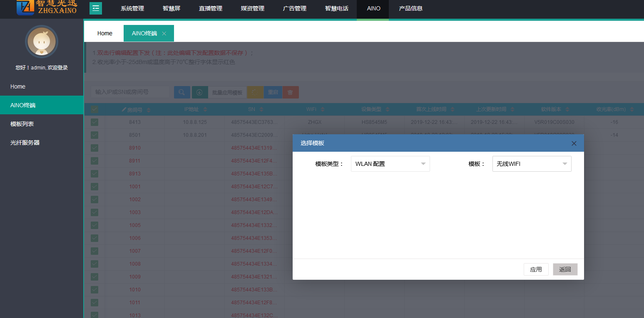Uncheck the checkbox for room 1005
This screenshot has width=644, height=318.
(94, 225)
